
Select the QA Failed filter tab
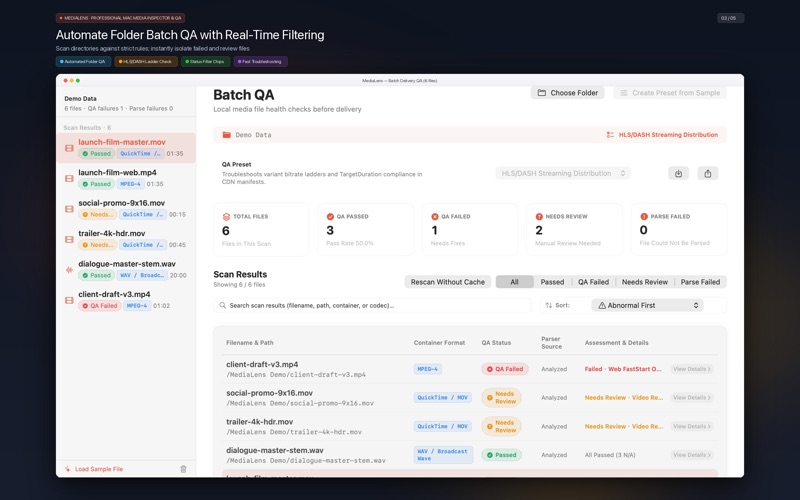(x=593, y=282)
